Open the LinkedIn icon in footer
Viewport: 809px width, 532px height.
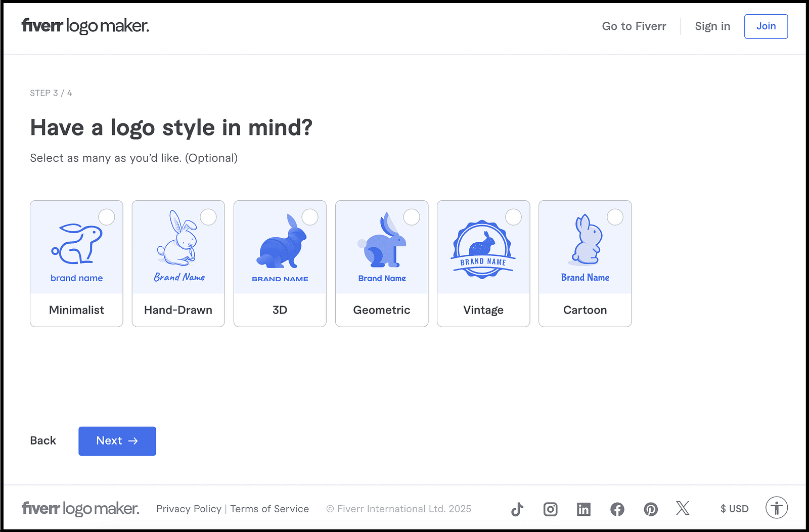(x=583, y=509)
